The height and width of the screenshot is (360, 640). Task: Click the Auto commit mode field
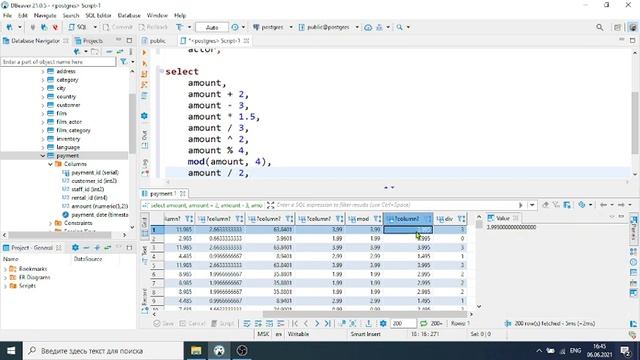point(211,27)
